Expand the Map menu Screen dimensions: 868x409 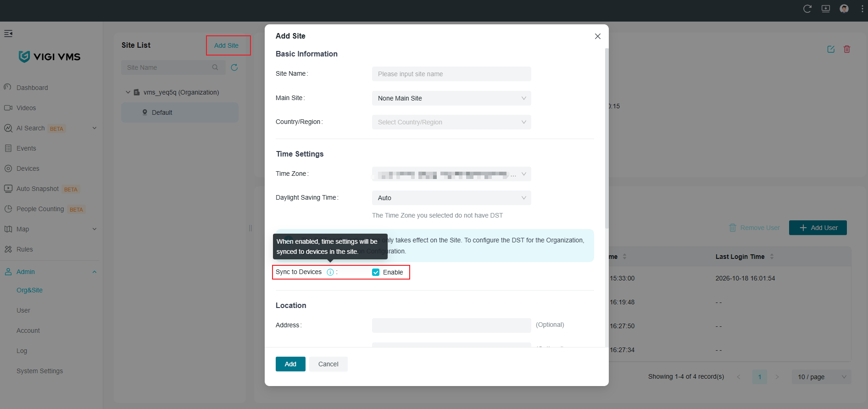(x=95, y=229)
